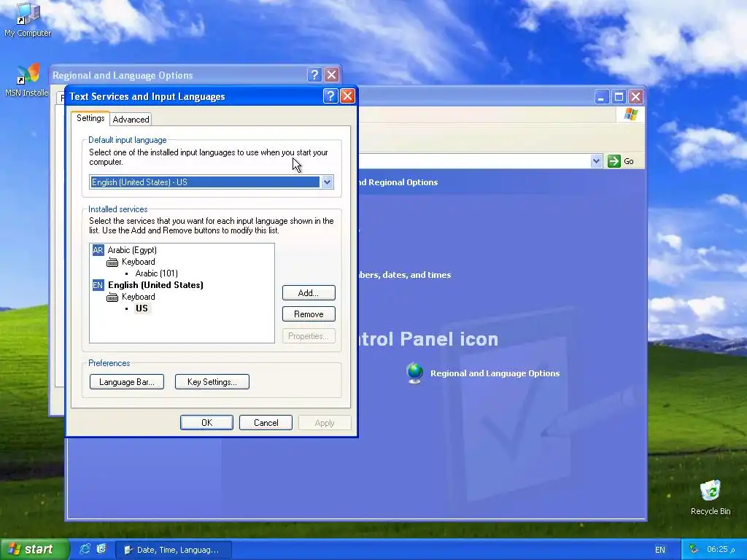This screenshot has width=747, height=560.
Task: Open the My Computer desktop icon
Action: point(27,19)
